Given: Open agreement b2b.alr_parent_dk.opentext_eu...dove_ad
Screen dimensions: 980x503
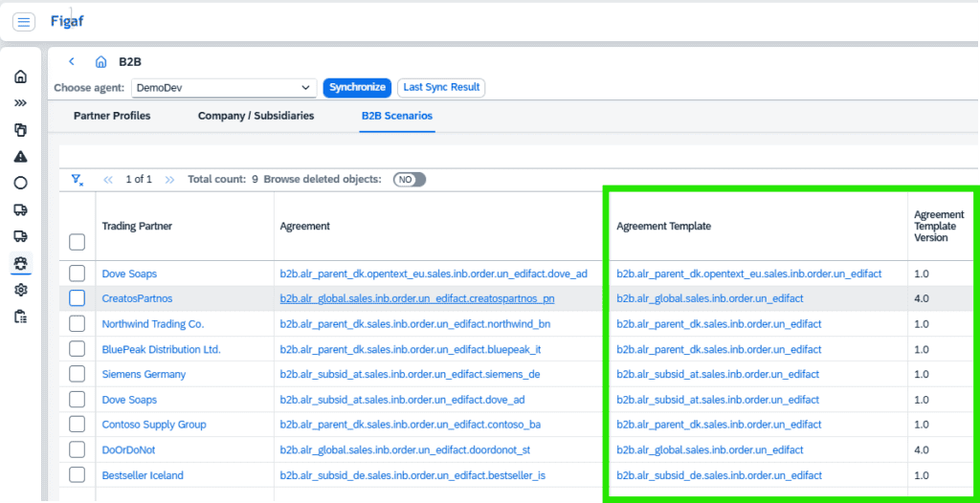Looking at the screenshot, I should tap(434, 273).
